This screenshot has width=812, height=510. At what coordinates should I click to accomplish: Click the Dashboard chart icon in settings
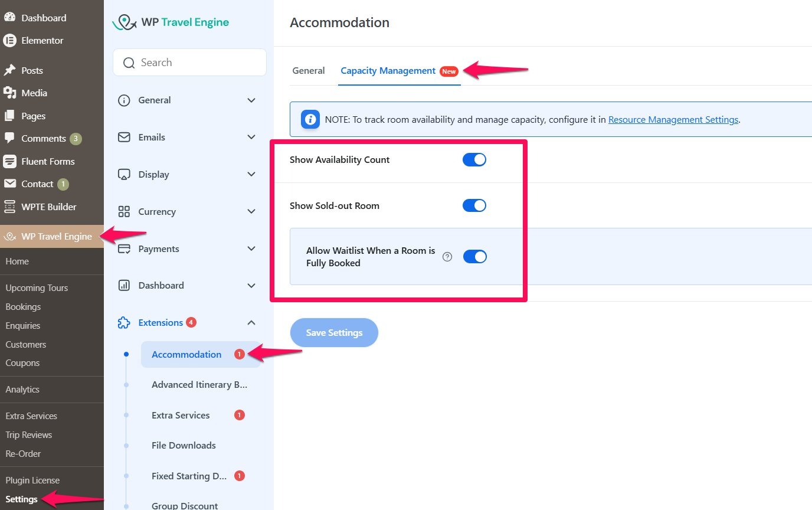[x=124, y=286]
